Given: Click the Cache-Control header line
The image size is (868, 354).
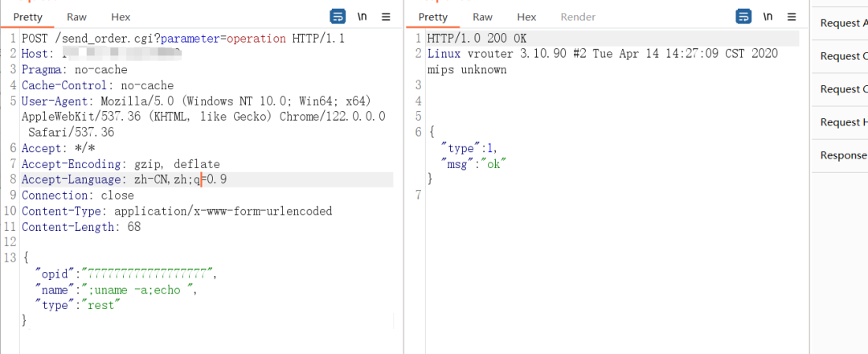Looking at the screenshot, I should click(x=97, y=86).
